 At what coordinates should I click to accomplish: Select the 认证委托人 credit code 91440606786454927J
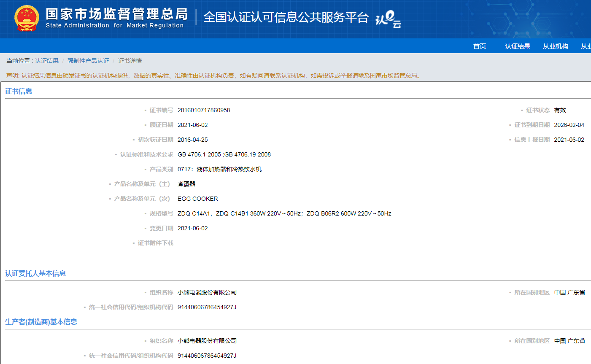207,307
